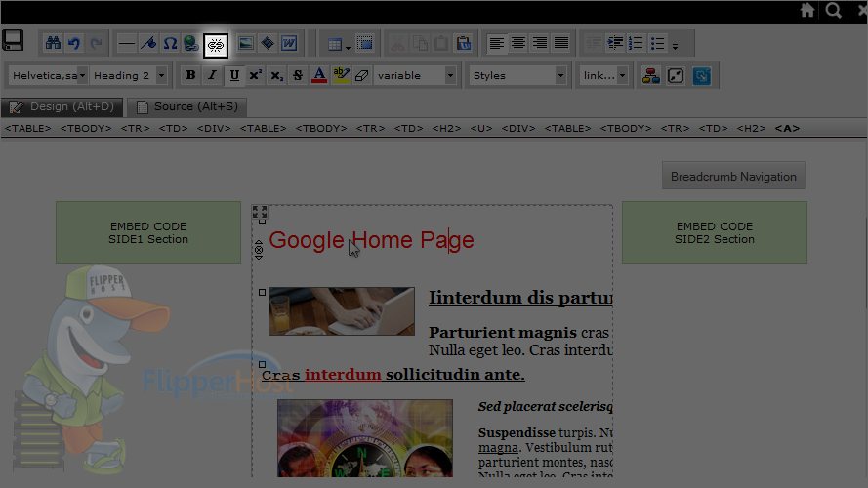Screen dimensions: 868x488
Task: Toggle italic formatting
Action: pyautogui.click(x=212, y=75)
